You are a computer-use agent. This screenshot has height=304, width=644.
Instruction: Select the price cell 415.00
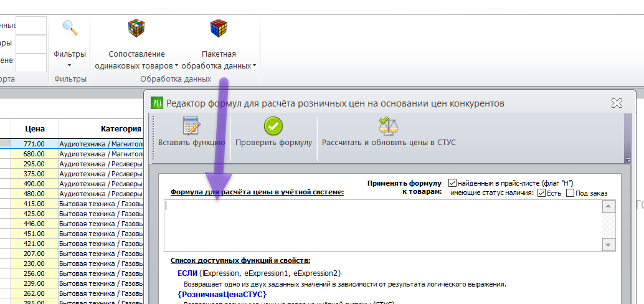pos(34,204)
